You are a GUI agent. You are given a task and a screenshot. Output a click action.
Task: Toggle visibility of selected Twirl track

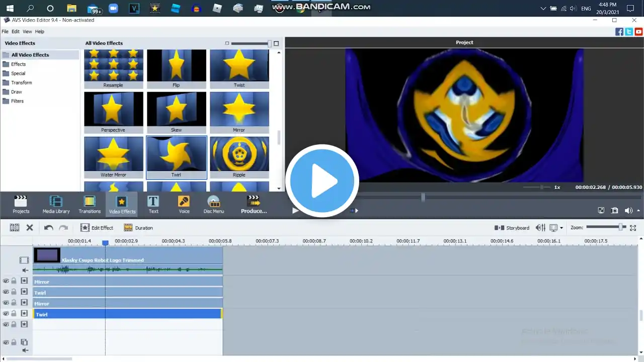[x=6, y=313]
